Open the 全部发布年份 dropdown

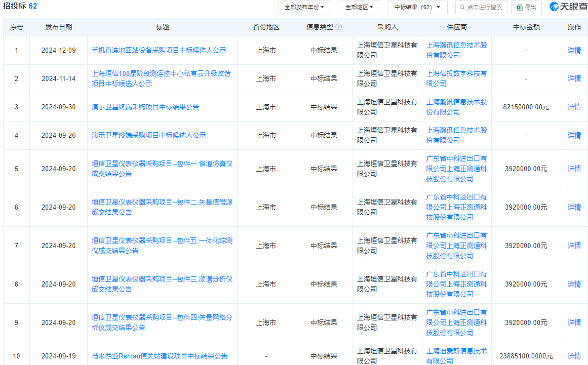(304, 7)
